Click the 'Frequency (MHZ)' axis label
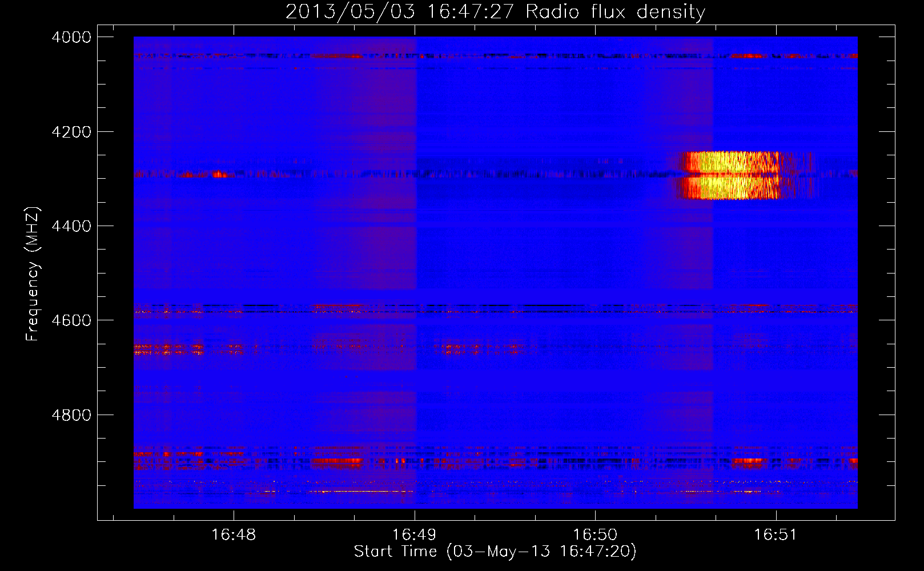 pyautogui.click(x=32, y=274)
